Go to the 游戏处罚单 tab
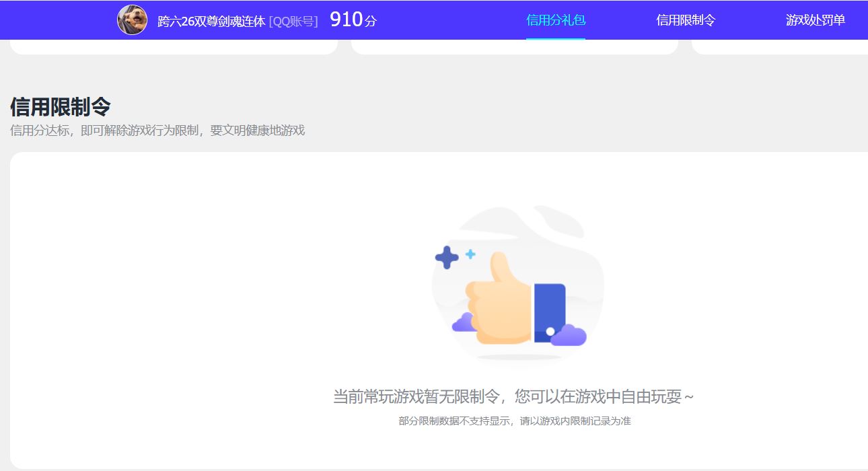 pos(815,20)
